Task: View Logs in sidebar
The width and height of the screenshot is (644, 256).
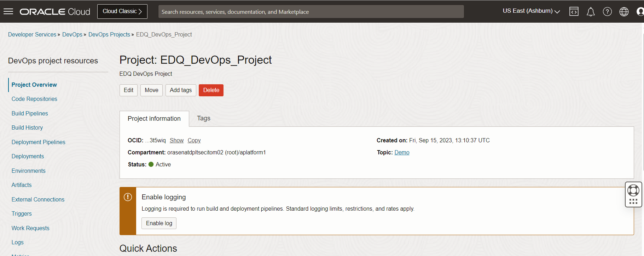Action: 18,242
